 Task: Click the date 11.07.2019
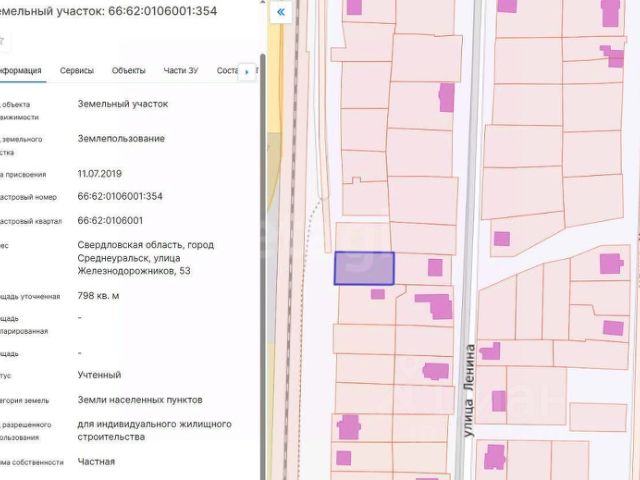tap(100, 174)
